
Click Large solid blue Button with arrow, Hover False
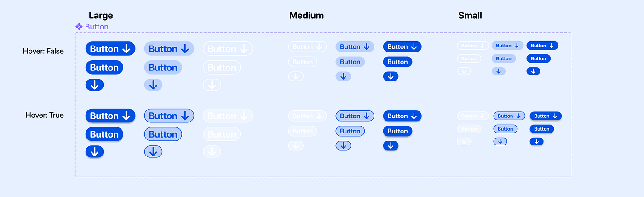pos(110,49)
